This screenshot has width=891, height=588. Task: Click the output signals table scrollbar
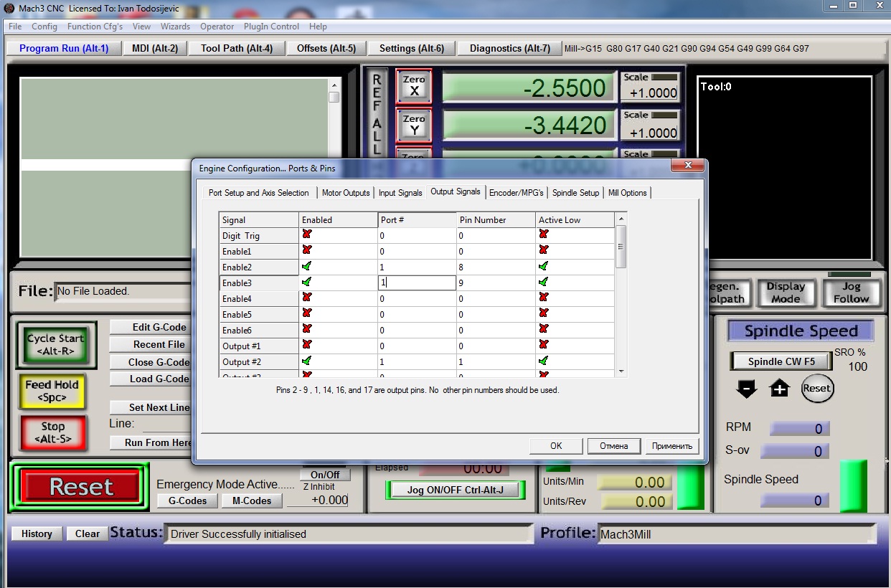coord(621,294)
